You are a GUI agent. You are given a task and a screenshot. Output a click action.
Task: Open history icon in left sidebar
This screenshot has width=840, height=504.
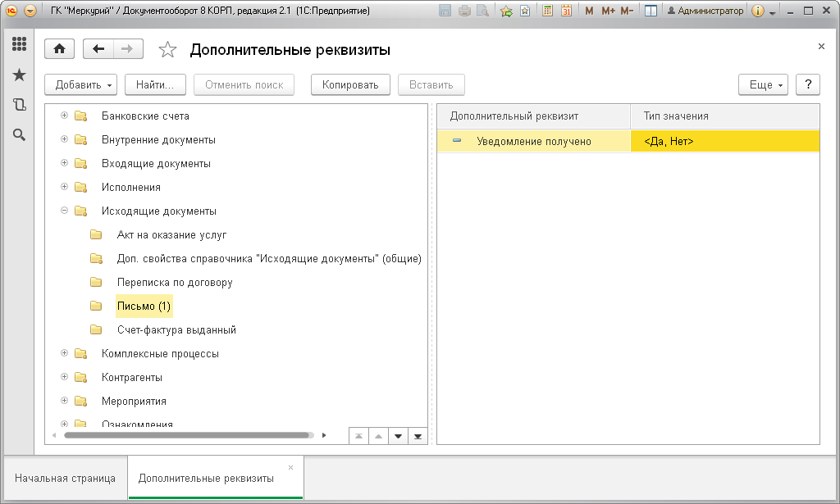tap(20, 104)
